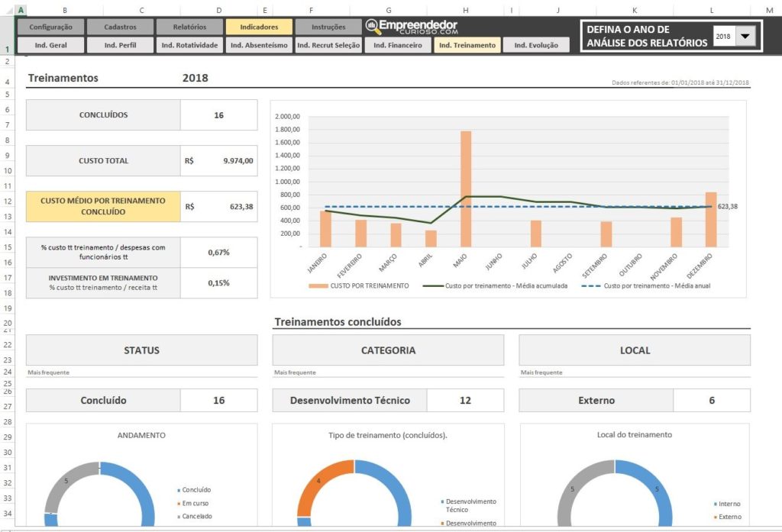This screenshot has height=532, width=782.
Task: Open Ind. Perfil indicators
Action: [120, 45]
